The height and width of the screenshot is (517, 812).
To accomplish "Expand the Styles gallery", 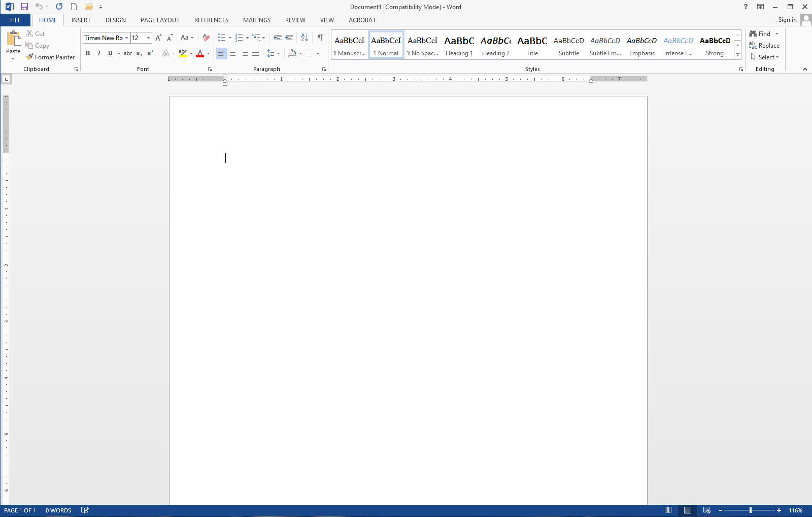I will (737, 55).
